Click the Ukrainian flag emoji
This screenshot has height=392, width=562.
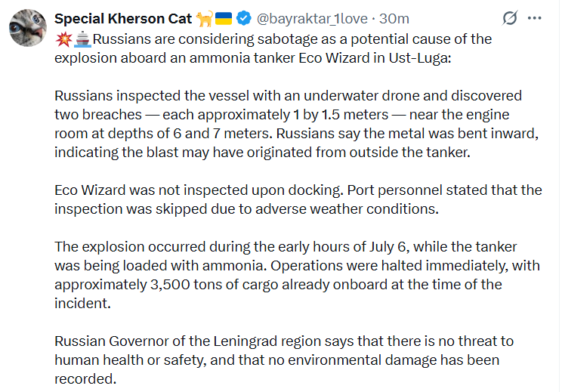pyautogui.click(x=224, y=19)
